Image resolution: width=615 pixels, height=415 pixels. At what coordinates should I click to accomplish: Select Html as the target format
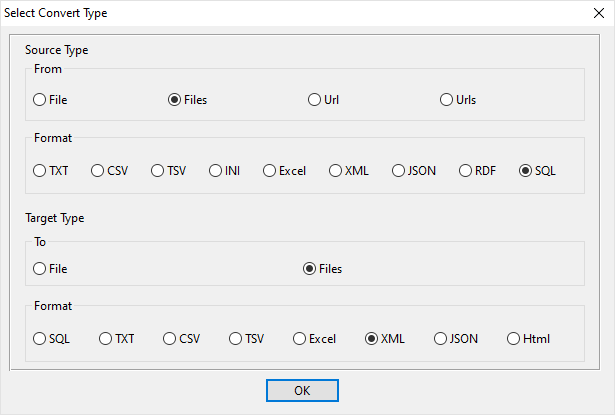tap(514, 339)
